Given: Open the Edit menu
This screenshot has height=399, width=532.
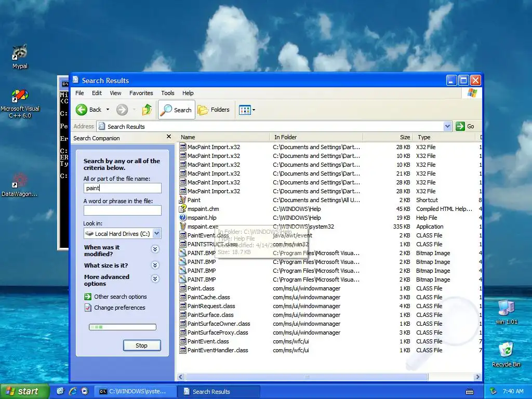Looking at the screenshot, I should [97, 93].
